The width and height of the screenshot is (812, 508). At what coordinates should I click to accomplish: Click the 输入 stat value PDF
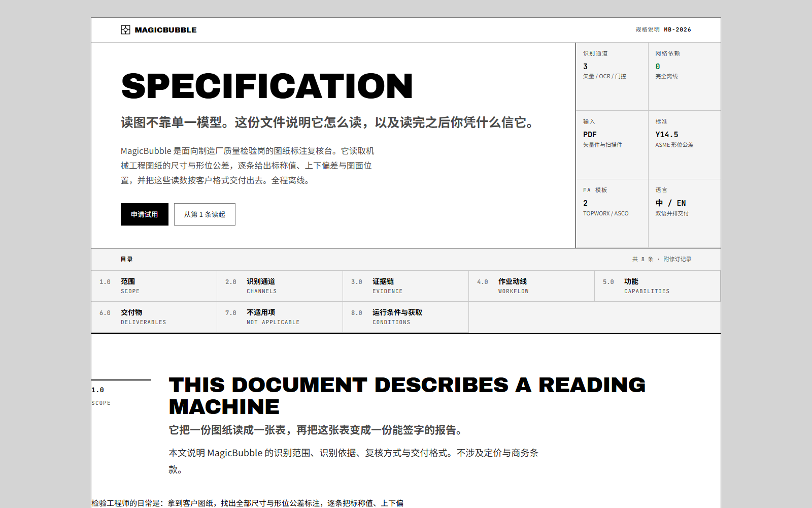point(590,135)
